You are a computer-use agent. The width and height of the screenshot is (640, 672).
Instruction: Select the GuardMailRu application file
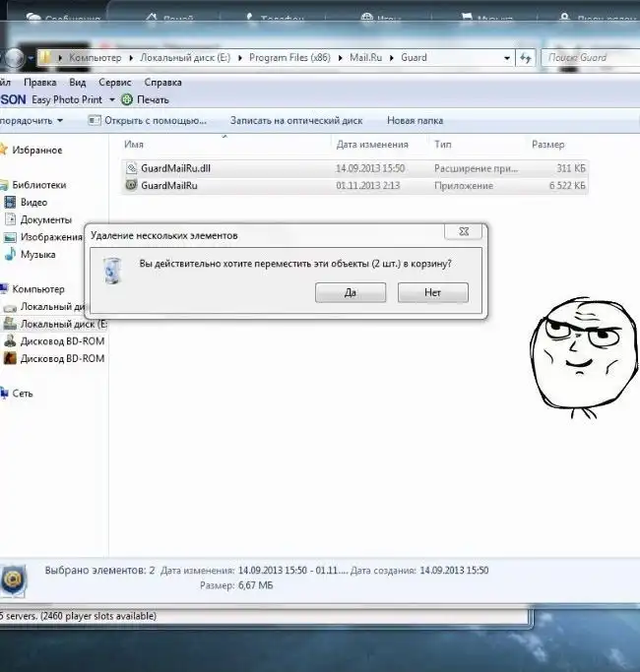(168, 185)
